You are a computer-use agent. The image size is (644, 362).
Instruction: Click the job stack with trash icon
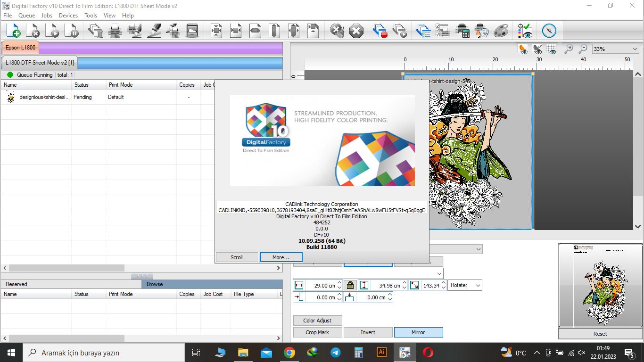pos(96,31)
